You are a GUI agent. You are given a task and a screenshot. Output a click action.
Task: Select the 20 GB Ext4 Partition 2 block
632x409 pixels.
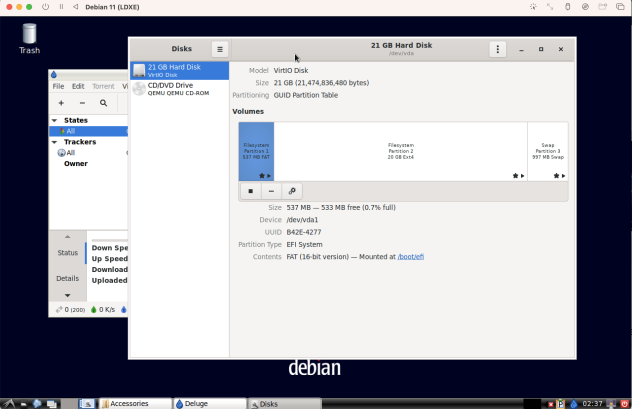400,152
